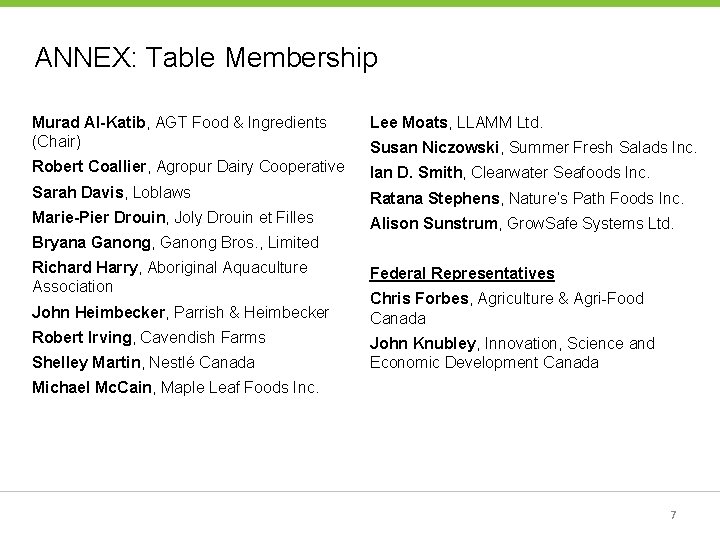The height and width of the screenshot is (540, 720).
Task: Select Ian D. Smith, Clearwater Seafoods
Action: pyautogui.click(x=509, y=173)
